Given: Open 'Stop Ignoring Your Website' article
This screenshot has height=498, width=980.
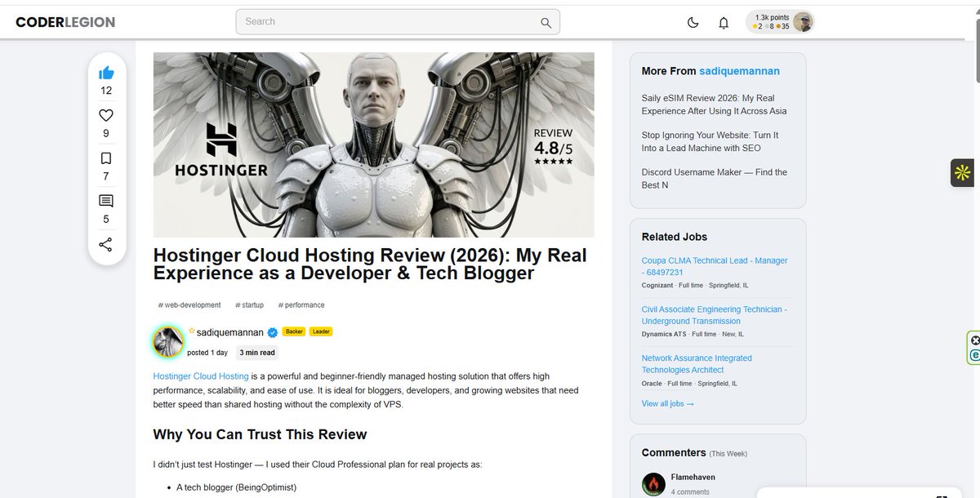Looking at the screenshot, I should (x=710, y=141).
